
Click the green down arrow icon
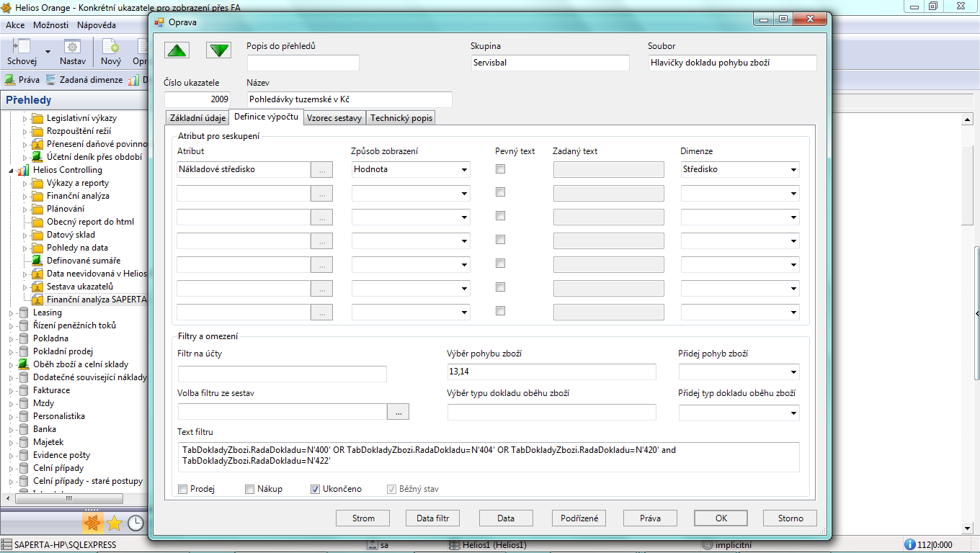coord(218,50)
